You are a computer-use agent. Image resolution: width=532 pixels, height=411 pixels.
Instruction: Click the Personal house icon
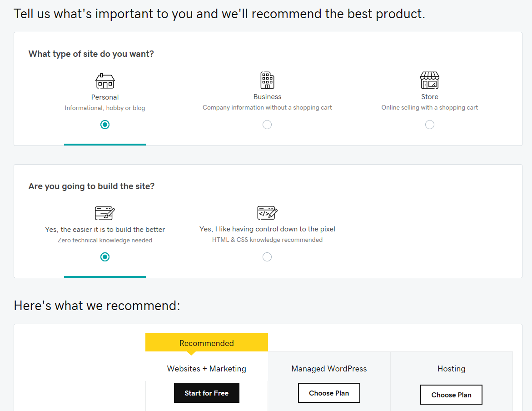tap(105, 81)
